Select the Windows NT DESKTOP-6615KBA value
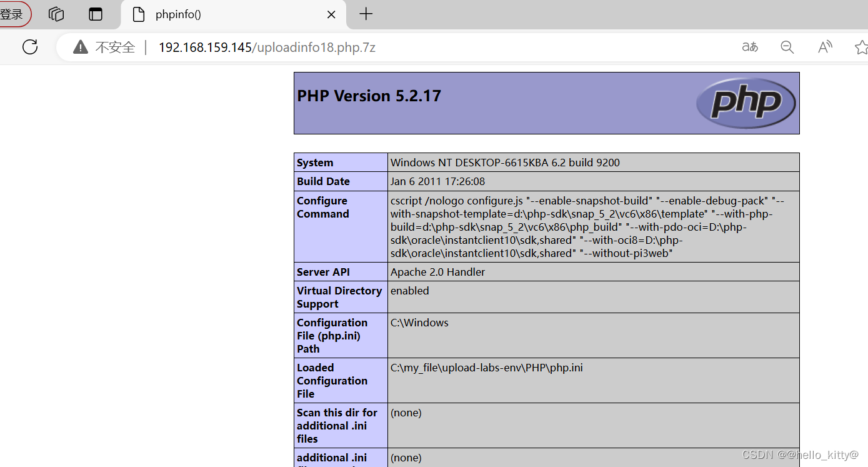This screenshot has width=868, height=467. pos(505,163)
